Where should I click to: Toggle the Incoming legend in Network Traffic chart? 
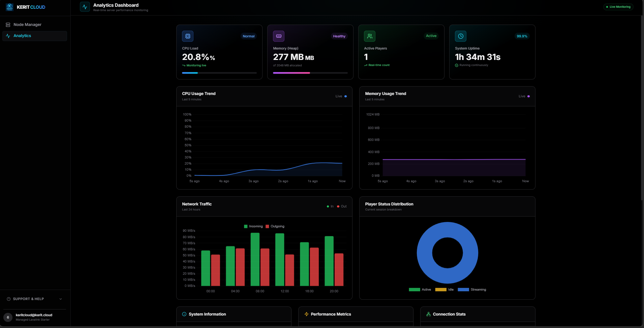[253, 226]
